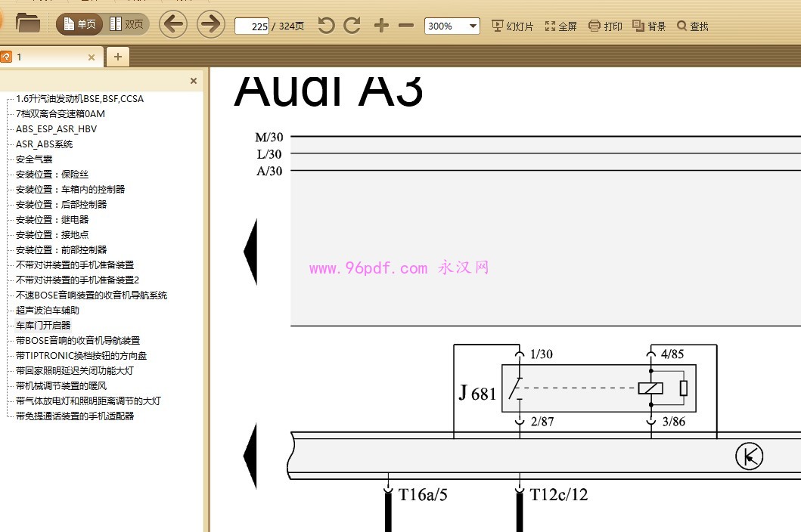The height and width of the screenshot is (532, 801).
Task: Select bookmark 车库门开启器
Action: 43,325
